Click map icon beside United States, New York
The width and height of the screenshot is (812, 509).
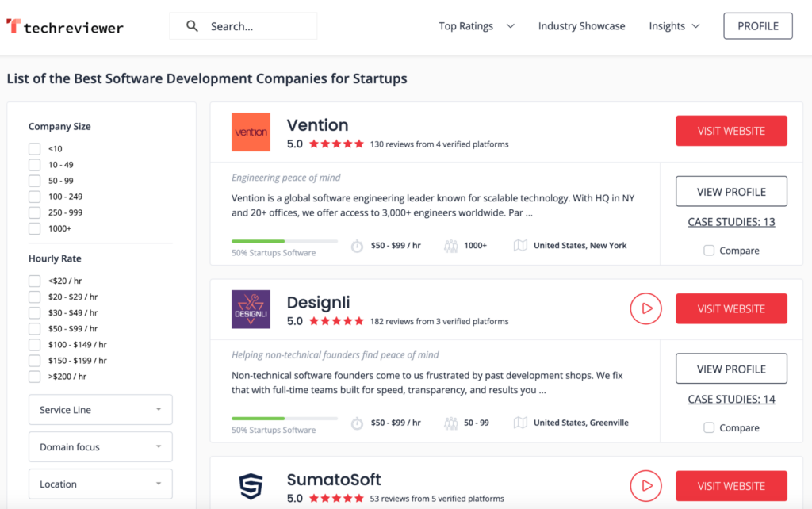[x=520, y=246]
